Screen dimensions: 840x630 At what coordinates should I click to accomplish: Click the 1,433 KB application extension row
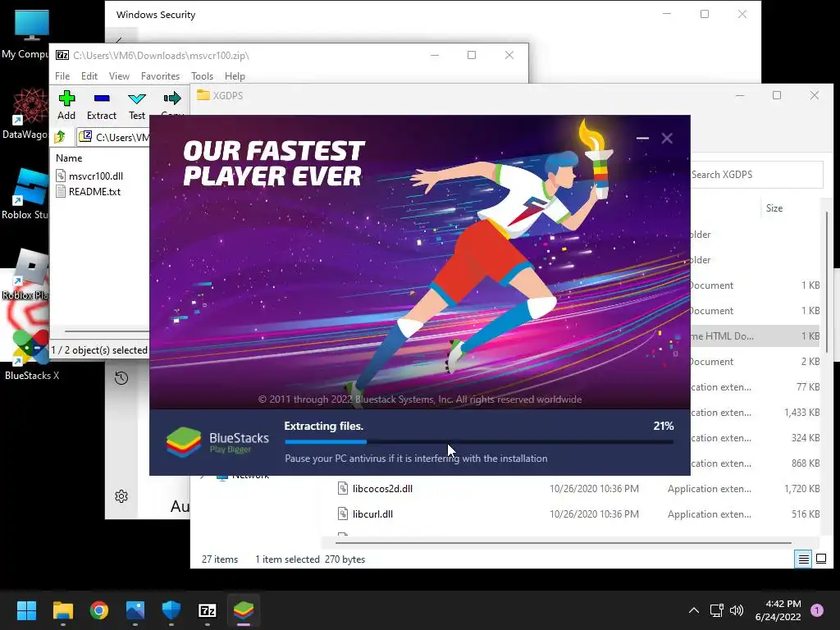pos(756,413)
